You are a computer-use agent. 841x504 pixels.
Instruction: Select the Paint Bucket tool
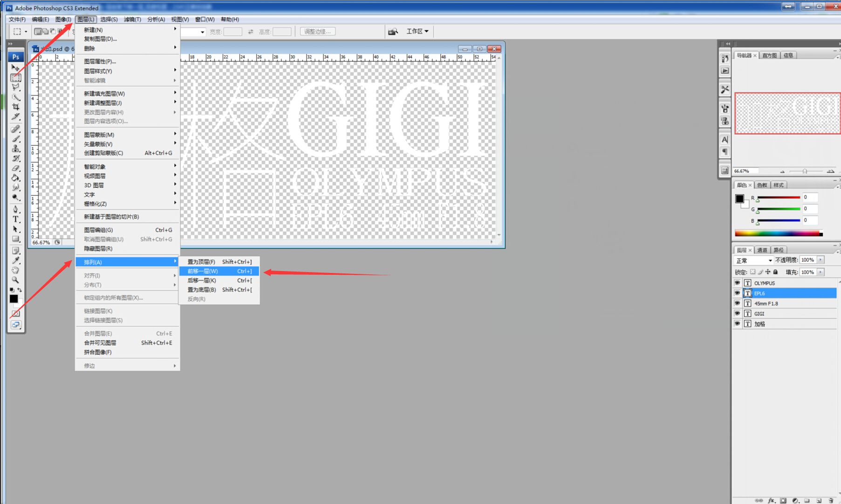tap(15, 178)
